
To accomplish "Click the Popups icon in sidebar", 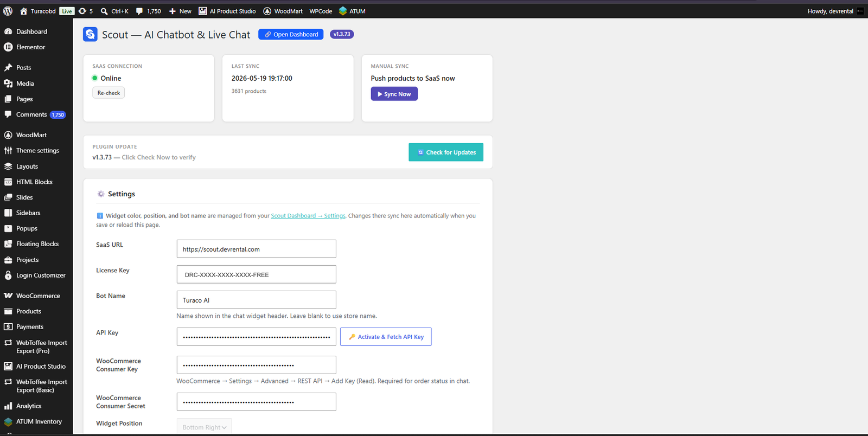I will coord(8,229).
